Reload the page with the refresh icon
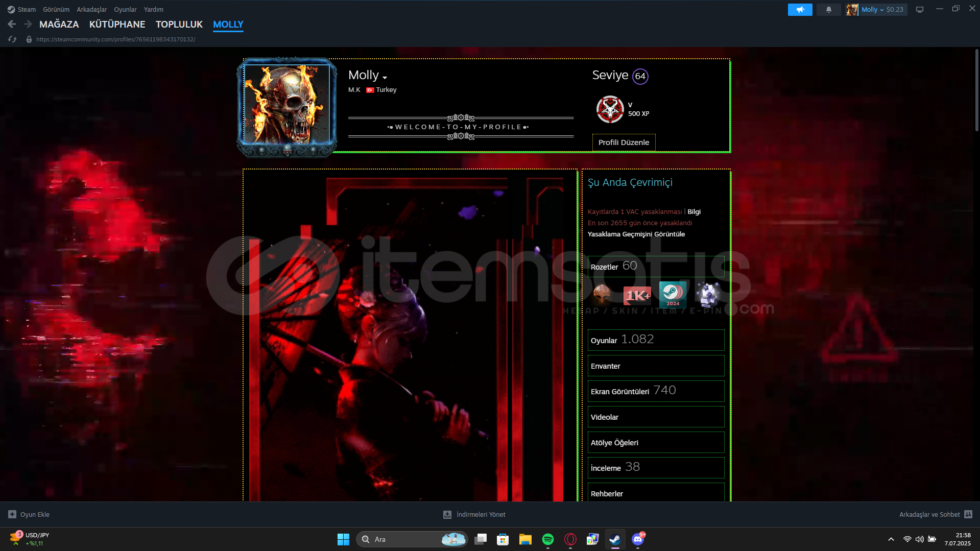The image size is (980, 551). click(12, 39)
